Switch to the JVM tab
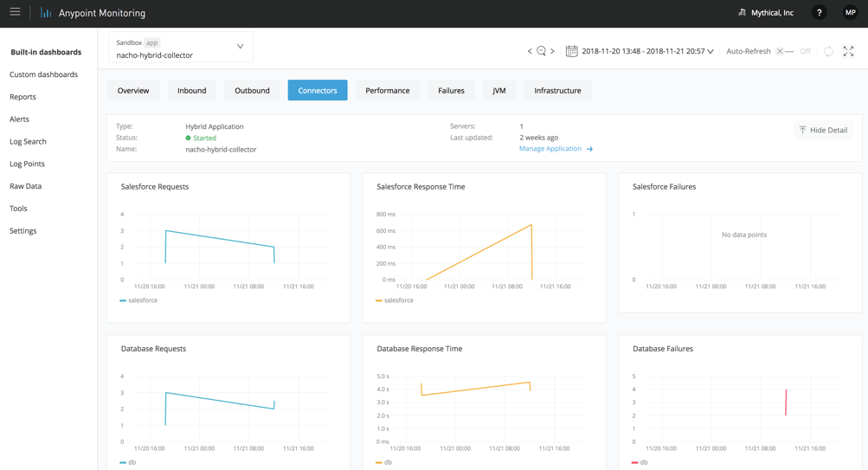The image size is (868, 470). (498, 90)
